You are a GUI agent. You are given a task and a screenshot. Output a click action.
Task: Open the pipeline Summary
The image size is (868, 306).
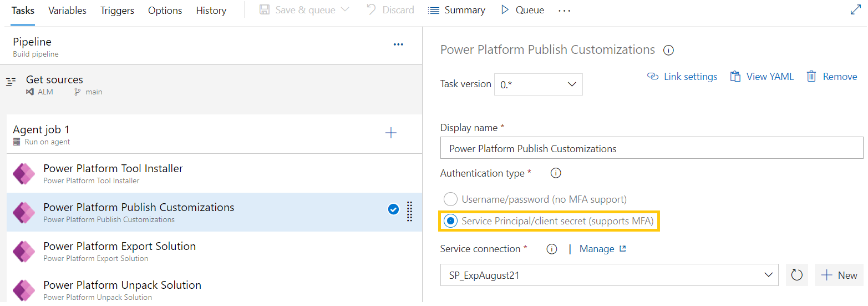457,10
